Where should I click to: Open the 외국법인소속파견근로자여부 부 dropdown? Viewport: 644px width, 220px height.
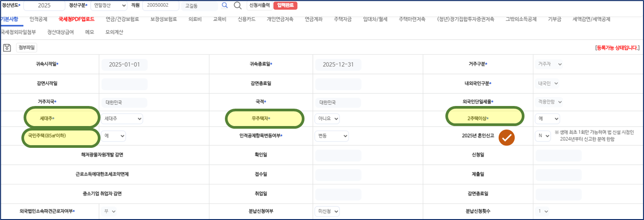pos(109,211)
